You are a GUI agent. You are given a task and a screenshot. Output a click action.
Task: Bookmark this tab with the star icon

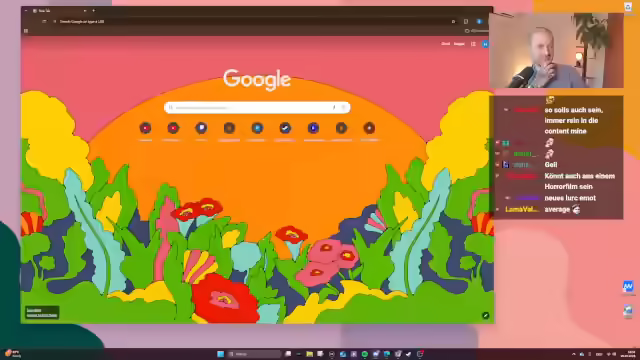click(453, 21)
